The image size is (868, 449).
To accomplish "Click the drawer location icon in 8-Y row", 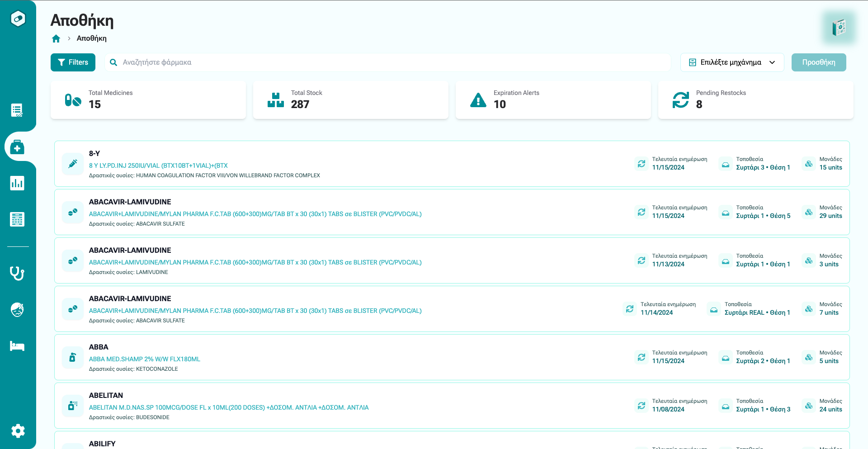I will pos(726,164).
